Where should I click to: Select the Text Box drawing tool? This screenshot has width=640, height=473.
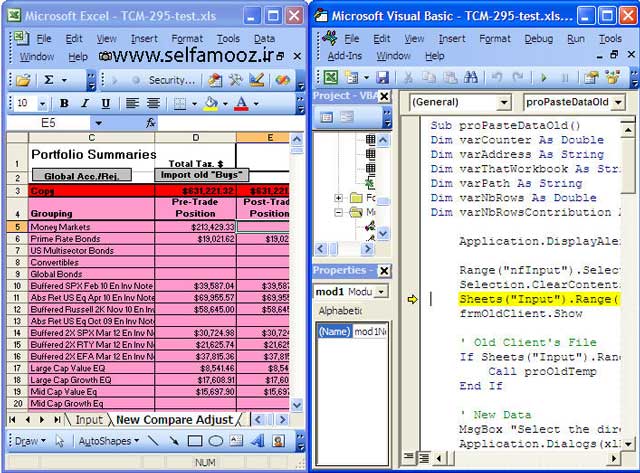tap(236, 441)
